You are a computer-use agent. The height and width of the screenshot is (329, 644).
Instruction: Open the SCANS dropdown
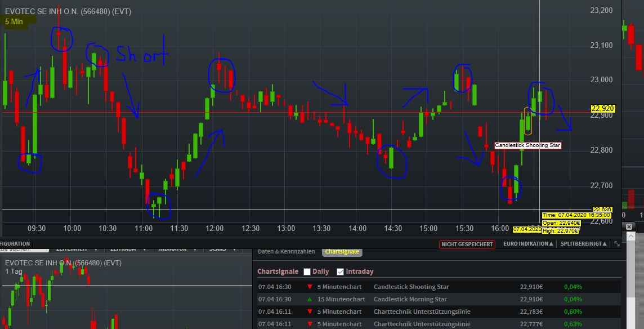(222, 249)
